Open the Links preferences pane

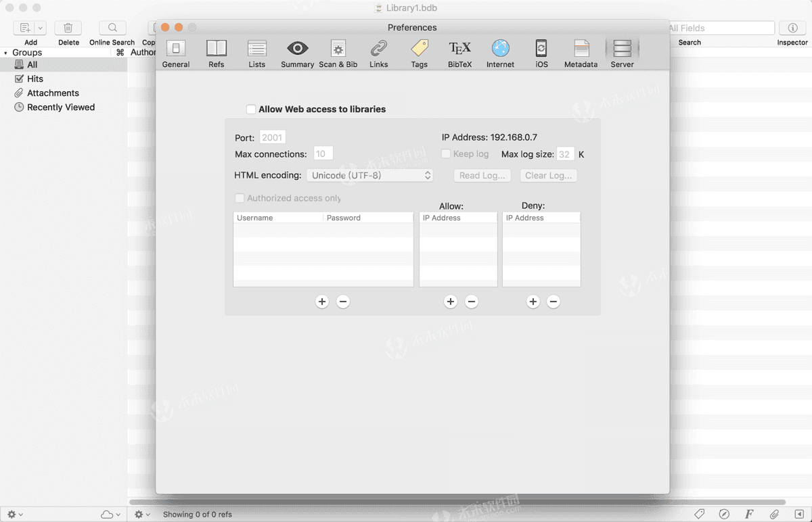[x=378, y=53]
